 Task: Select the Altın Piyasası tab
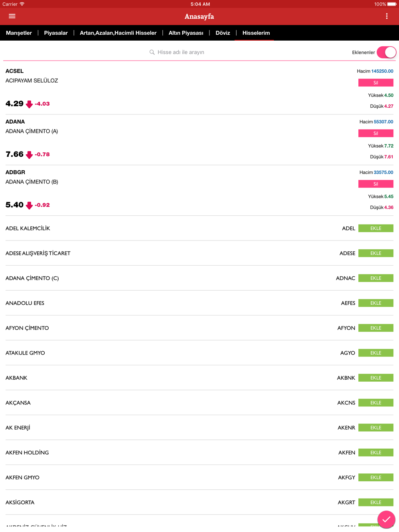tap(186, 33)
